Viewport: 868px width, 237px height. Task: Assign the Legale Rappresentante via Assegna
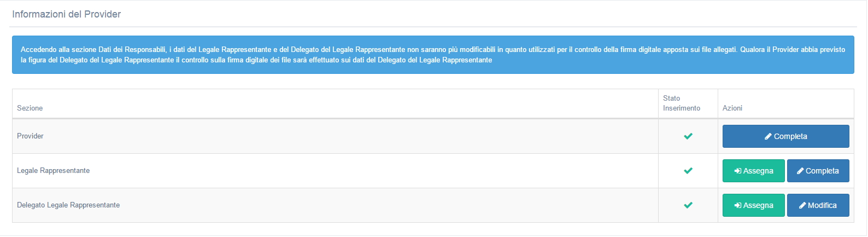pos(754,171)
